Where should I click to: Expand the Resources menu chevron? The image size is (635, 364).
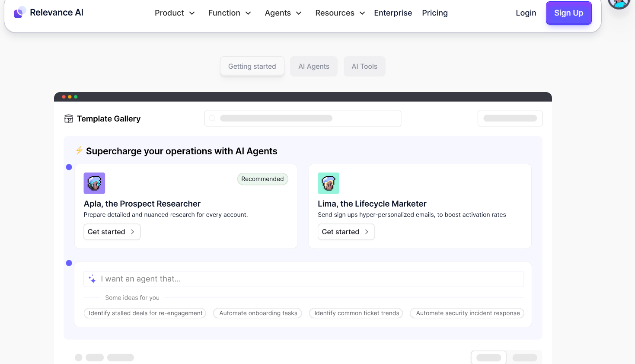[362, 13]
